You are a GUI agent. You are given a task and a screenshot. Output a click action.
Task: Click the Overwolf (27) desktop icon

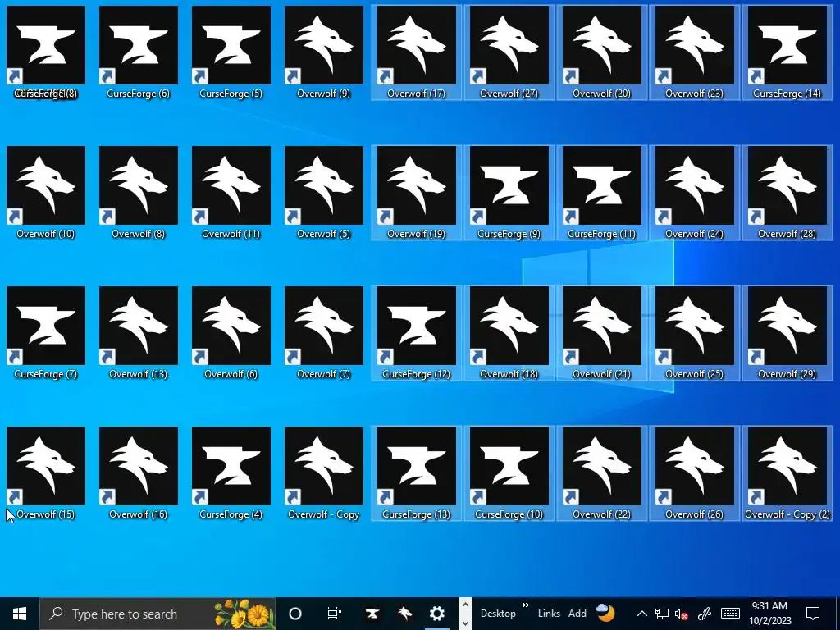pos(509,52)
